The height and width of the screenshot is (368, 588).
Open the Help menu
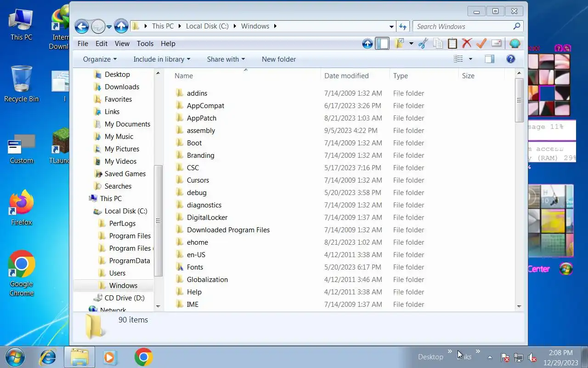[168, 44]
